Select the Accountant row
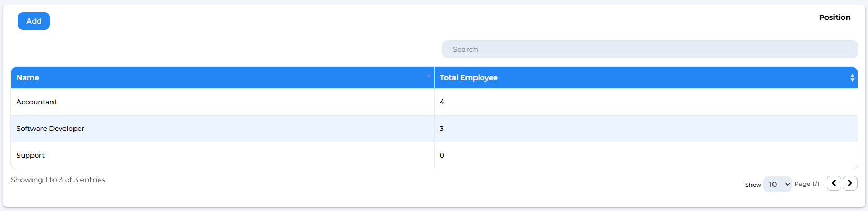Screen dimensions: 868x211 coord(434,102)
